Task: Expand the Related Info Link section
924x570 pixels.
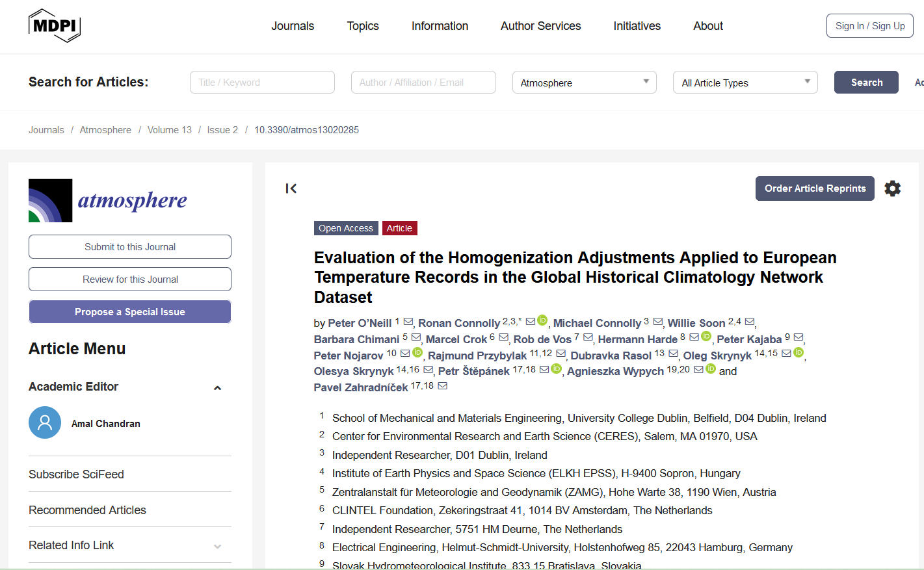Action: pos(217,547)
